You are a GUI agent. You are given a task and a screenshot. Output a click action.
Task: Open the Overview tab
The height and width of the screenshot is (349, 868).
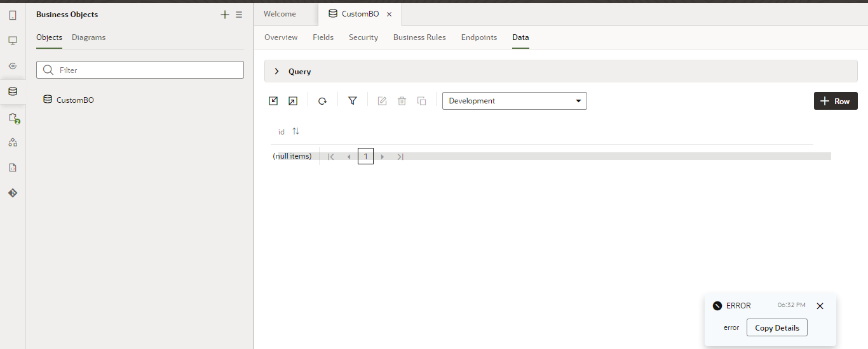point(281,37)
